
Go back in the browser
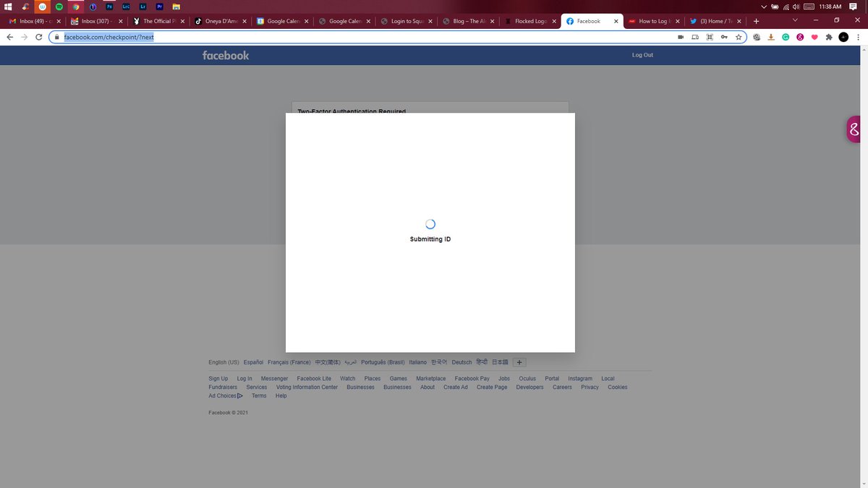coord(9,37)
